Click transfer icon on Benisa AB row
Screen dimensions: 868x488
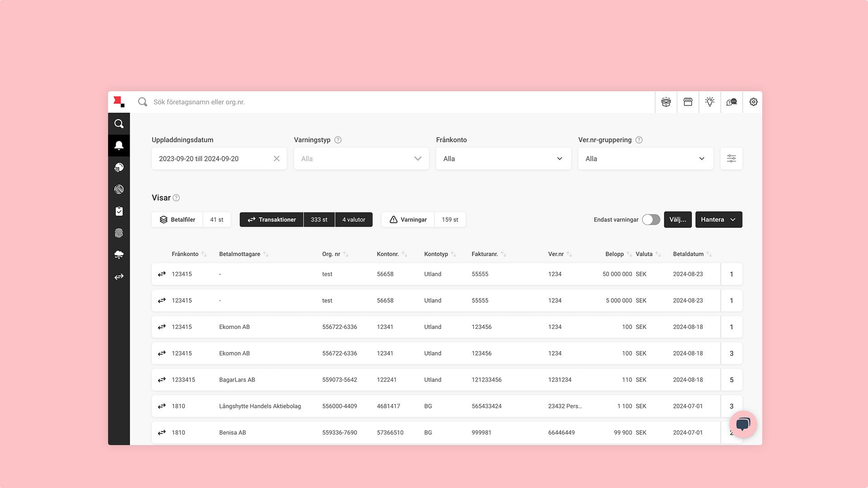click(x=161, y=433)
